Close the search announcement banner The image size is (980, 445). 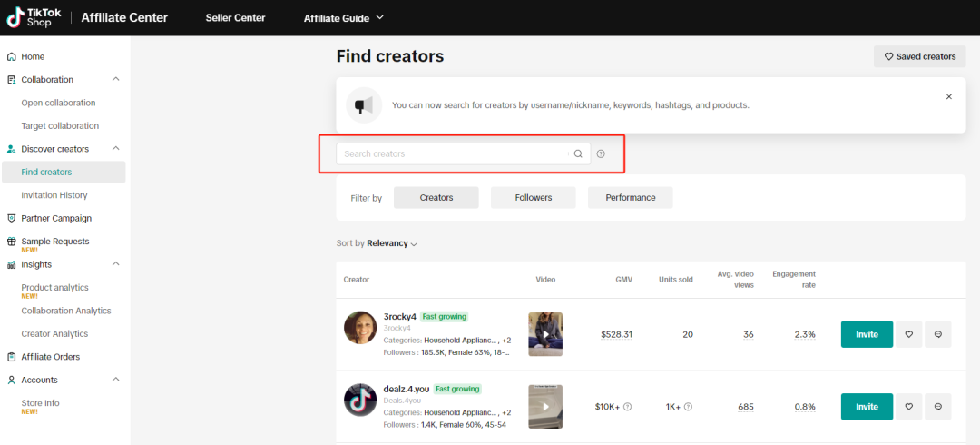coord(949,96)
